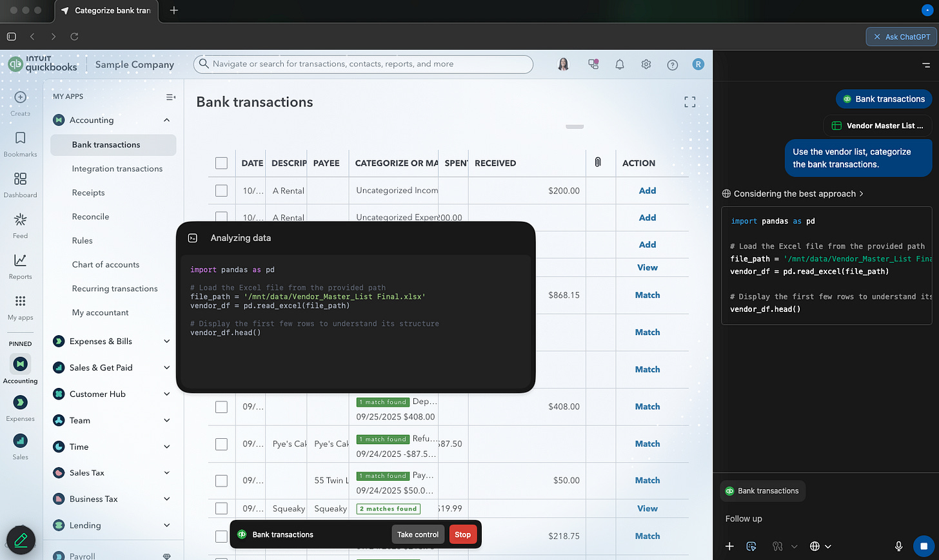
Task: Open the assistant woman avatar icon
Action: [564, 64]
